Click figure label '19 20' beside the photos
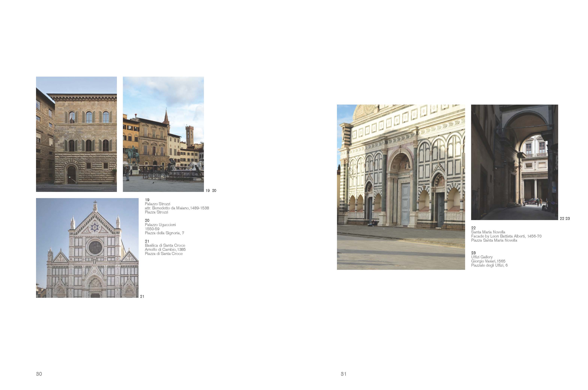The width and height of the screenshot is (588, 390). pos(211,191)
